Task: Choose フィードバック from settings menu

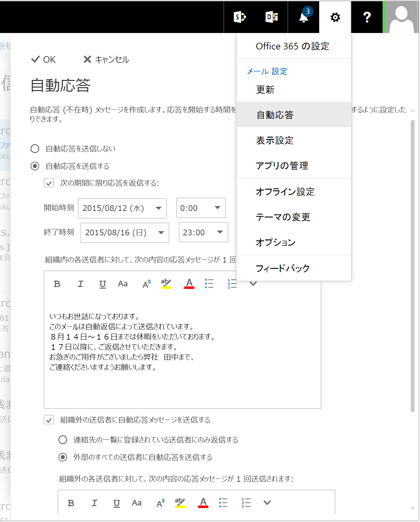Action: tap(294, 268)
